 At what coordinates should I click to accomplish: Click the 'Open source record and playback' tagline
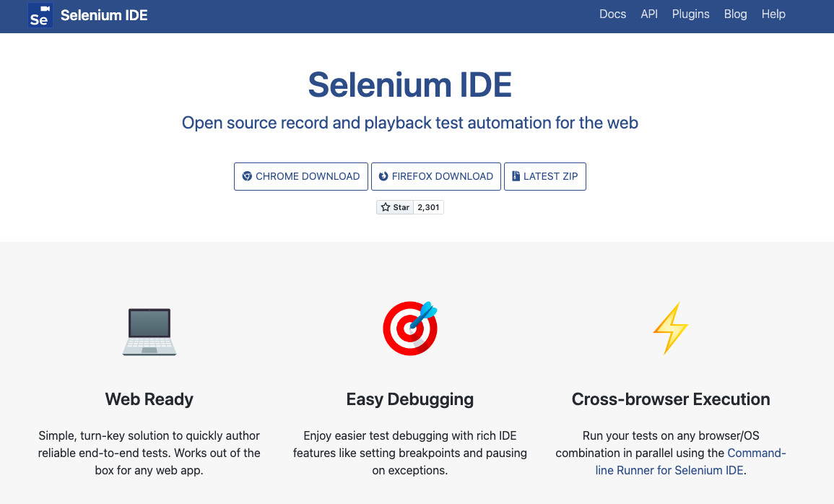point(410,123)
